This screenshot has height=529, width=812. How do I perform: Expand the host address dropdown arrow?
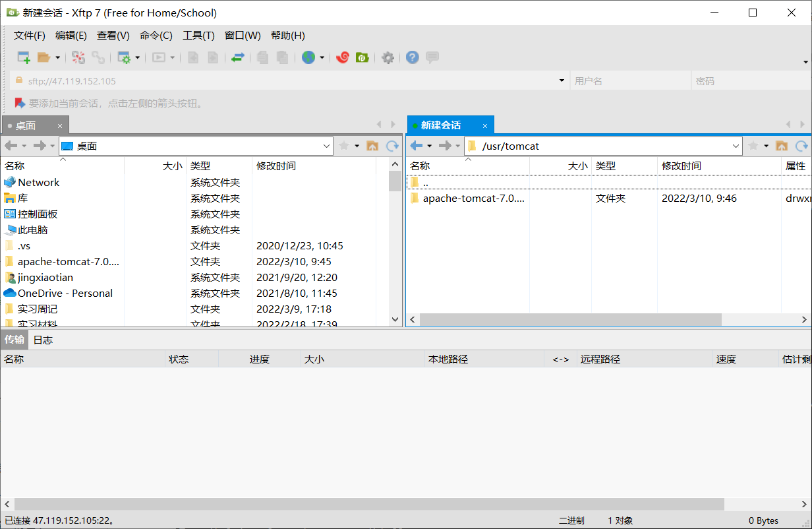pyautogui.click(x=562, y=80)
